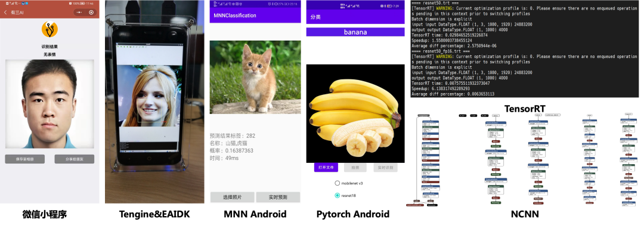Click the 时间：49ms text
Screen dimensions: 644x225
pyautogui.click(x=224, y=158)
